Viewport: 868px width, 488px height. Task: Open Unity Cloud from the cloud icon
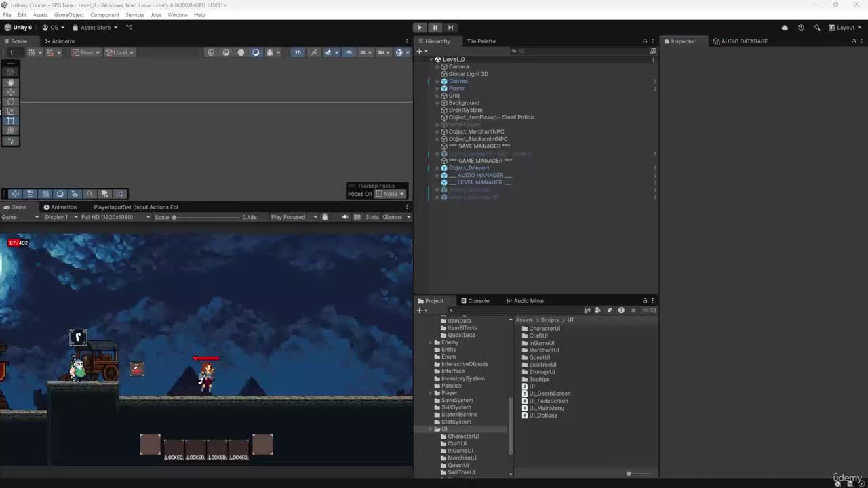pos(785,28)
